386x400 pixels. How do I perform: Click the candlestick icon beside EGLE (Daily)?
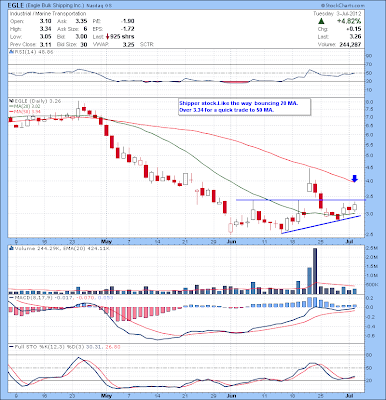point(11,101)
